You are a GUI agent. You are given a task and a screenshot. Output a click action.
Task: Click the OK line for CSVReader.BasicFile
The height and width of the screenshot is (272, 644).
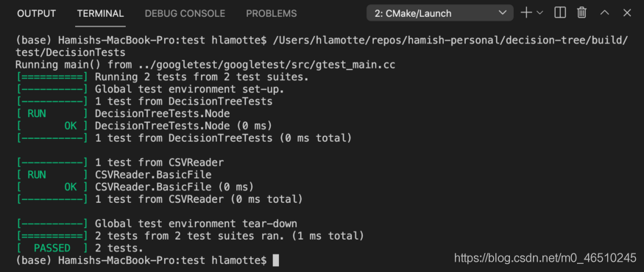(x=135, y=187)
